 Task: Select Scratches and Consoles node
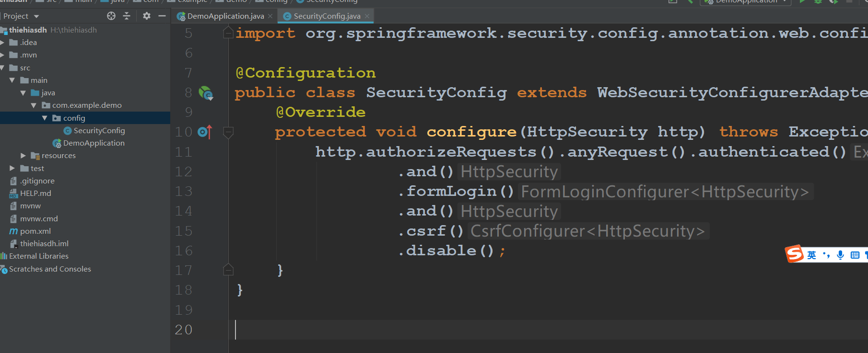(x=50, y=269)
